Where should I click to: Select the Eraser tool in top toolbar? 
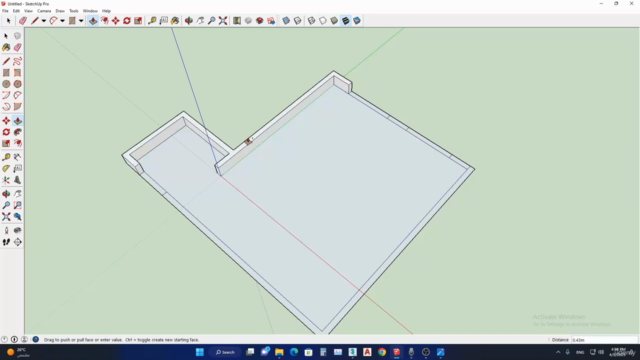23,20
